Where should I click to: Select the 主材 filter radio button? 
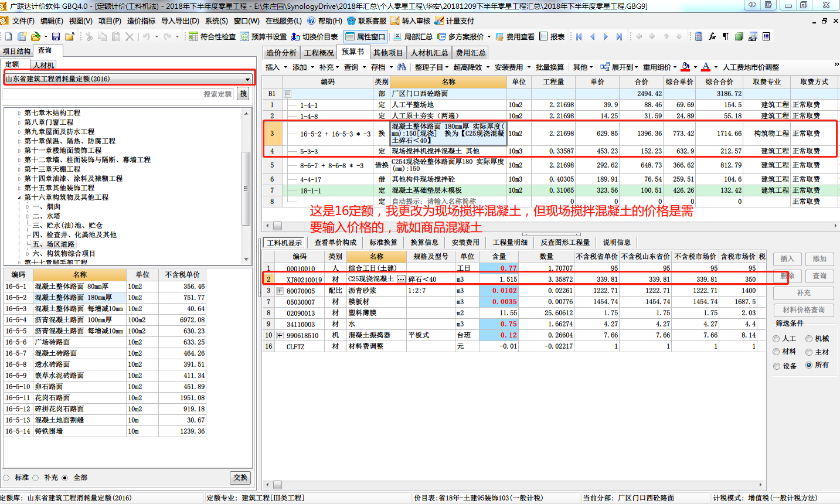point(809,352)
